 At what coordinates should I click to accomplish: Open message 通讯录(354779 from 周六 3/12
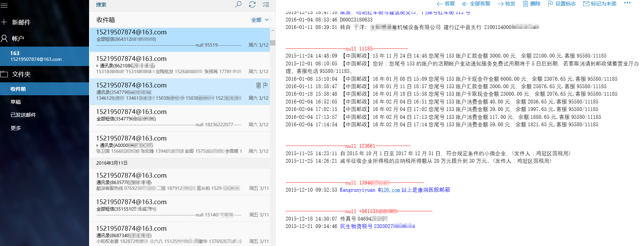point(180,92)
